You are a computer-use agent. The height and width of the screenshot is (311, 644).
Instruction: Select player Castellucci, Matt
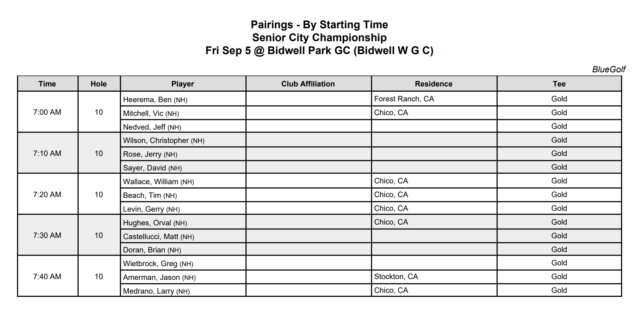click(151, 237)
